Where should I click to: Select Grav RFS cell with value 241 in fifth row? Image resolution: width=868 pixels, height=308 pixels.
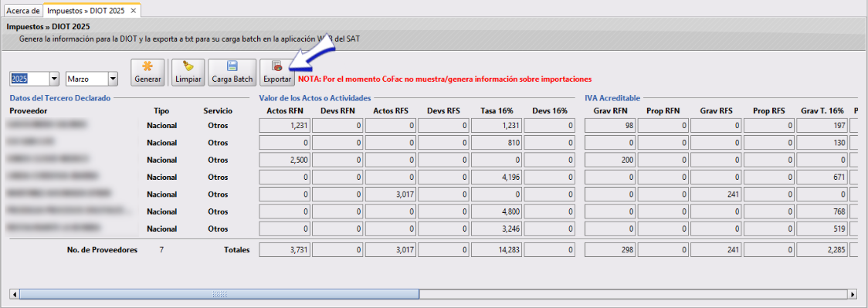(x=717, y=194)
